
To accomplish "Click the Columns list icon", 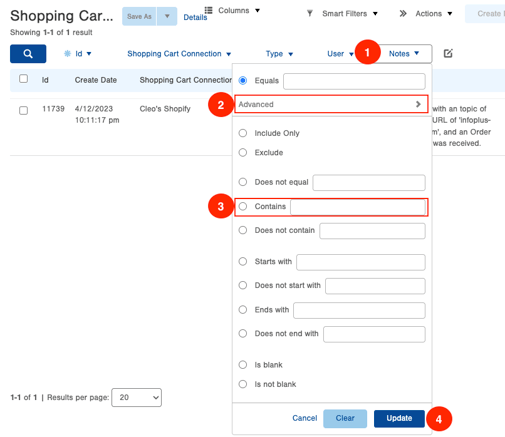I will click(x=209, y=10).
